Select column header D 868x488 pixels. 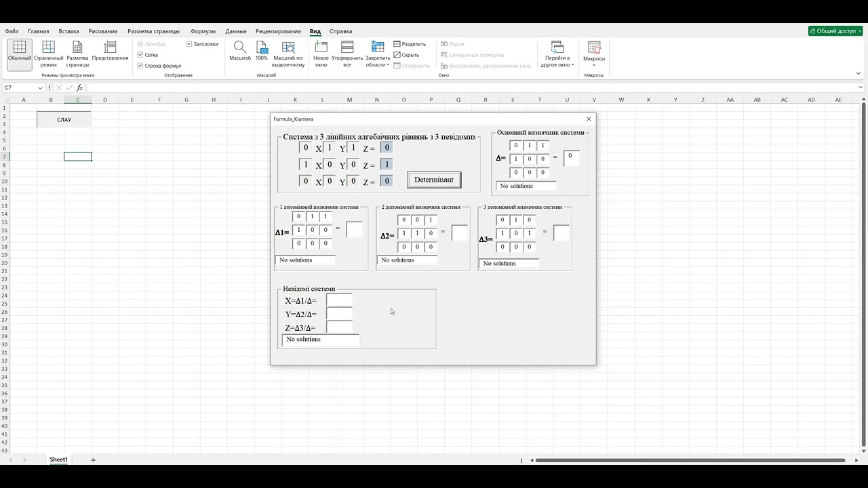105,100
